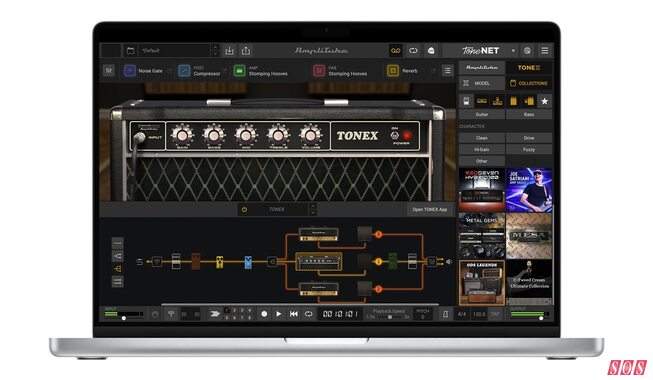Toggle the Post Compressor checkmark
The height and width of the screenshot is (380, 653).
[225, 70]
